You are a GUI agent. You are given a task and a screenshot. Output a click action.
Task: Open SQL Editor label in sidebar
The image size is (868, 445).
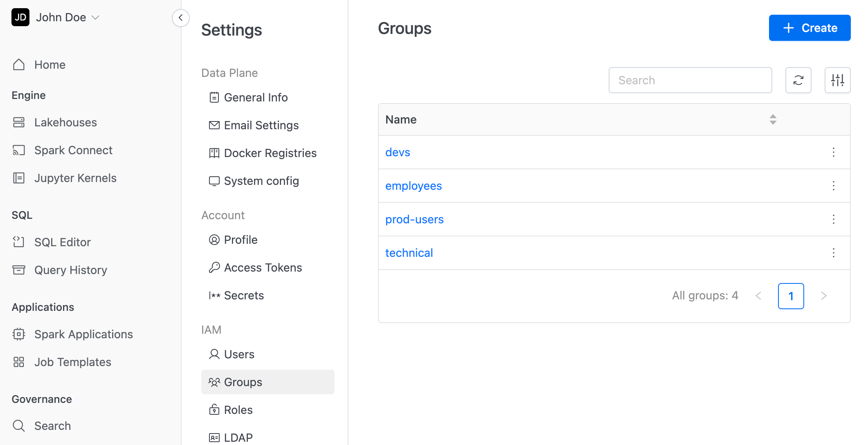63,242
